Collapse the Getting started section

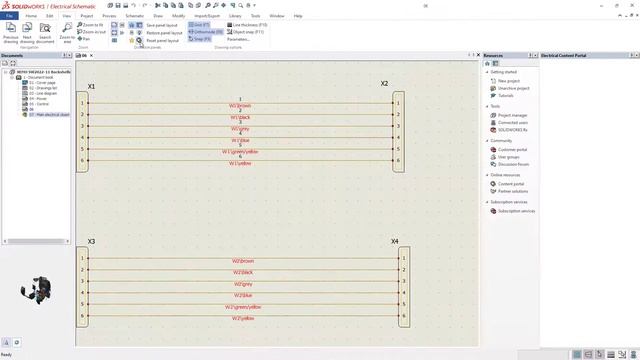(x=487, y=72)
